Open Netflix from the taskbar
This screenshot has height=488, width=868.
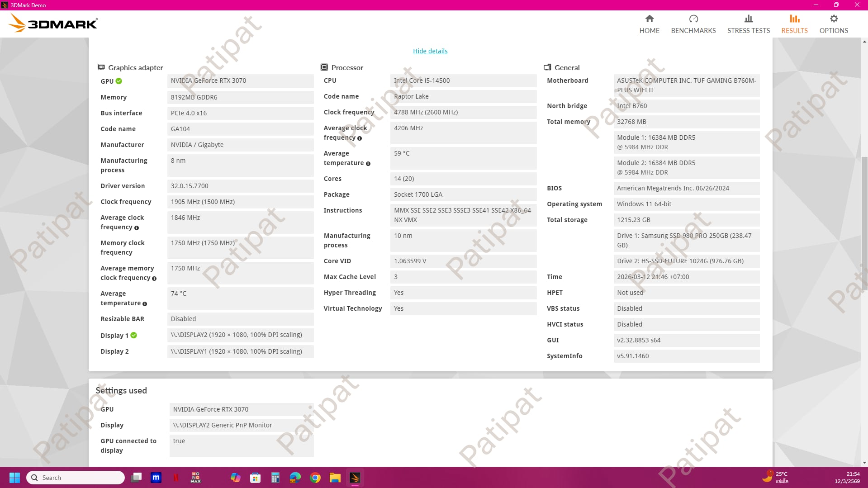(x=176, y=478)
